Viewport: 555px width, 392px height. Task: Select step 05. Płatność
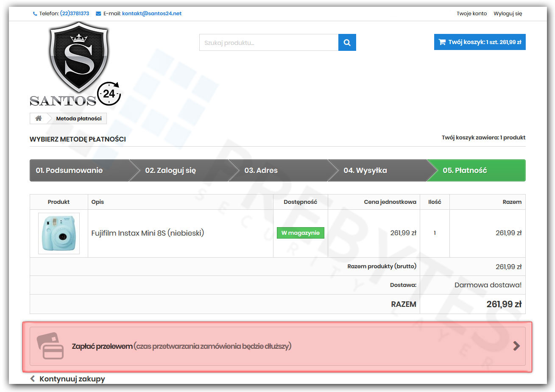(x=476, y=170)
